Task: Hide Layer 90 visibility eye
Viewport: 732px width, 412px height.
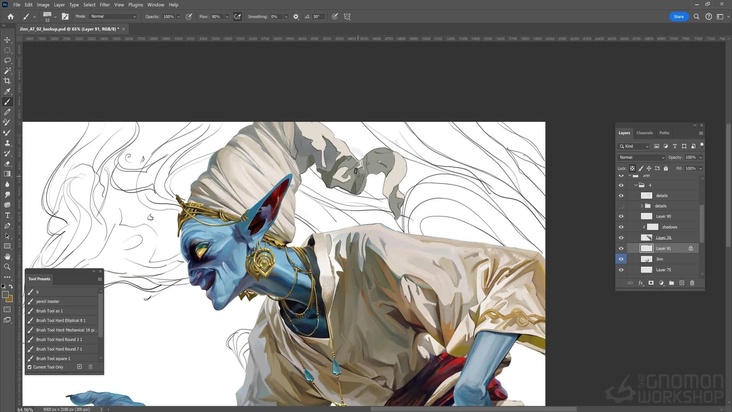Action: [621, 216]
